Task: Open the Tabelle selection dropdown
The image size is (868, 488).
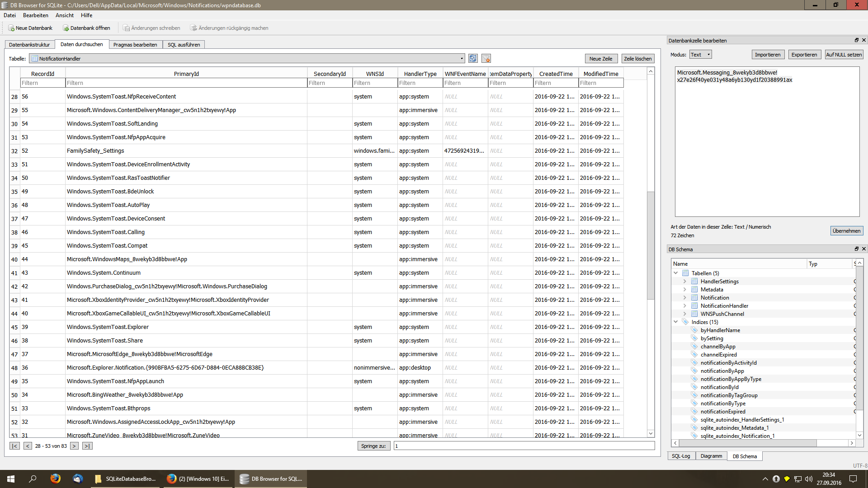Action: click(x=462, y=59)
